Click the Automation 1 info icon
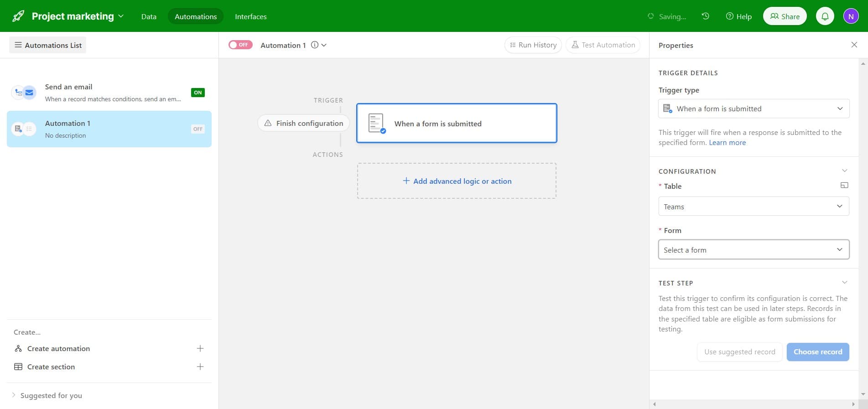 tap(315, 45)
